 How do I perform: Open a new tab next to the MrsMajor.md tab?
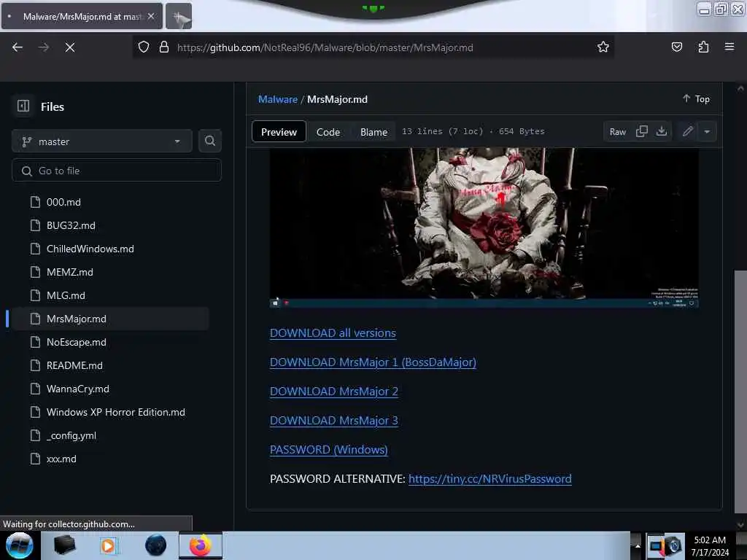pos(179,16)
